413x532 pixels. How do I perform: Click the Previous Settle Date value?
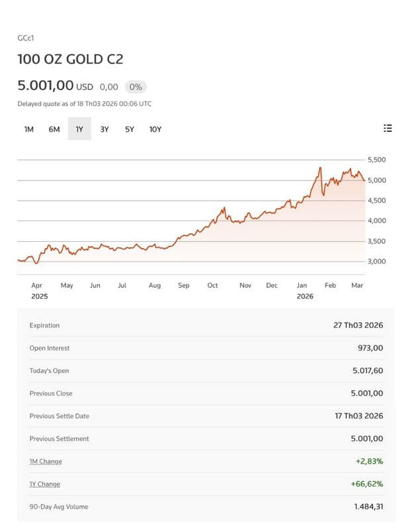[x=358, y=416]
